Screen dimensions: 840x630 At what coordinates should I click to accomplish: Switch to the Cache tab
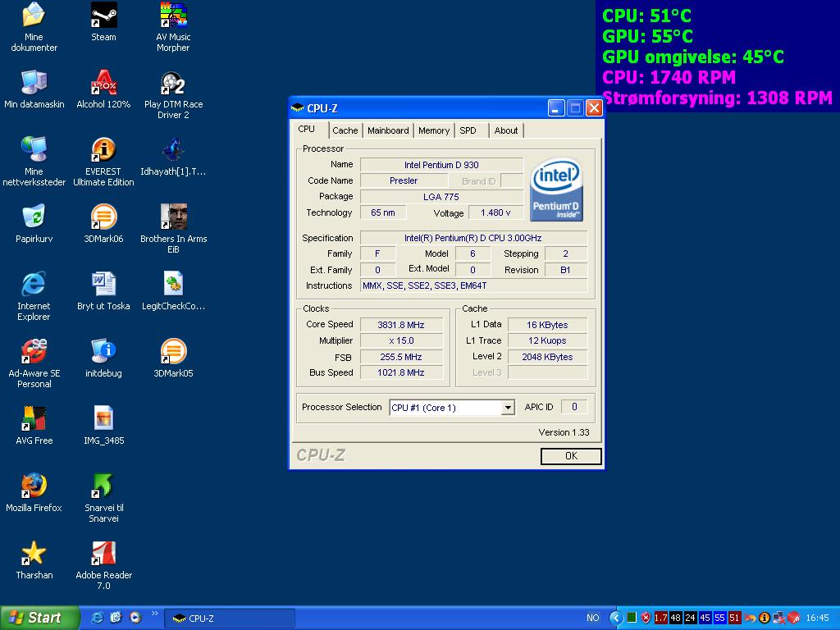tap(345, 130)
